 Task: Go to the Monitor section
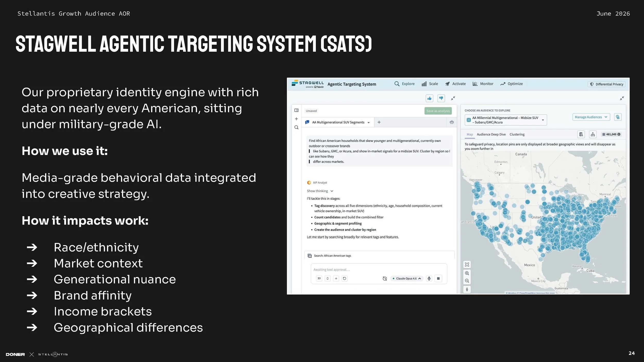[x=483, y=84]
